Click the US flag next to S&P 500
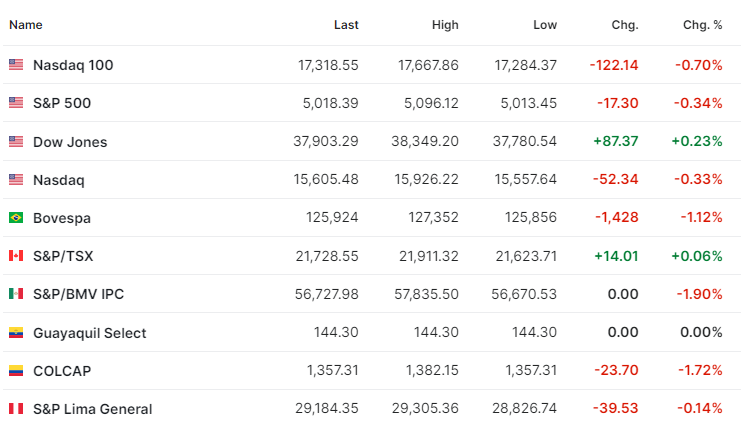Image resolution: width=741 pixels, height=422 pixels. tap(16, 103)
